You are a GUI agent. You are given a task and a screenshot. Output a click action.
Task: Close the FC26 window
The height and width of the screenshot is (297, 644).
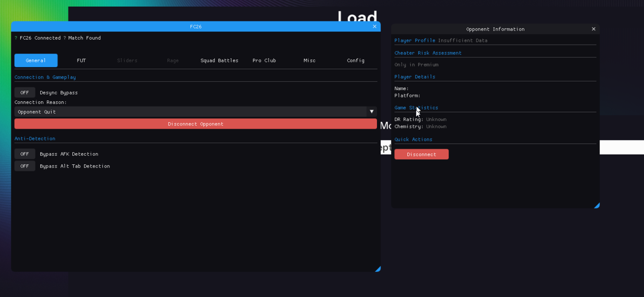[374, 26]
